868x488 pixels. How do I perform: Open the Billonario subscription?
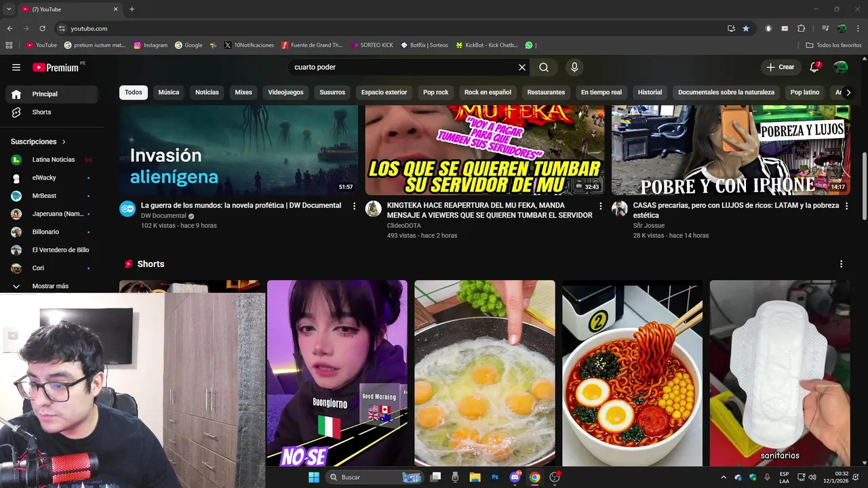click(52, 232)
